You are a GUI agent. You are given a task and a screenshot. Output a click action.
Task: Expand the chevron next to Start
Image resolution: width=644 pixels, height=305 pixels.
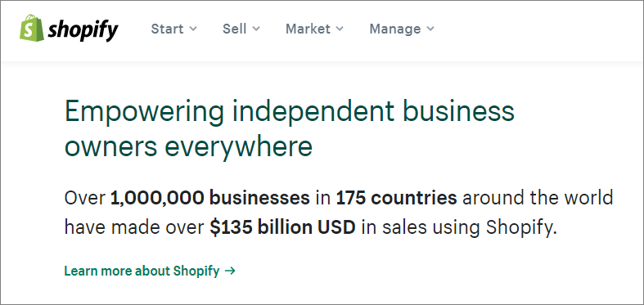pyautogui.click(x=192, y=29)
